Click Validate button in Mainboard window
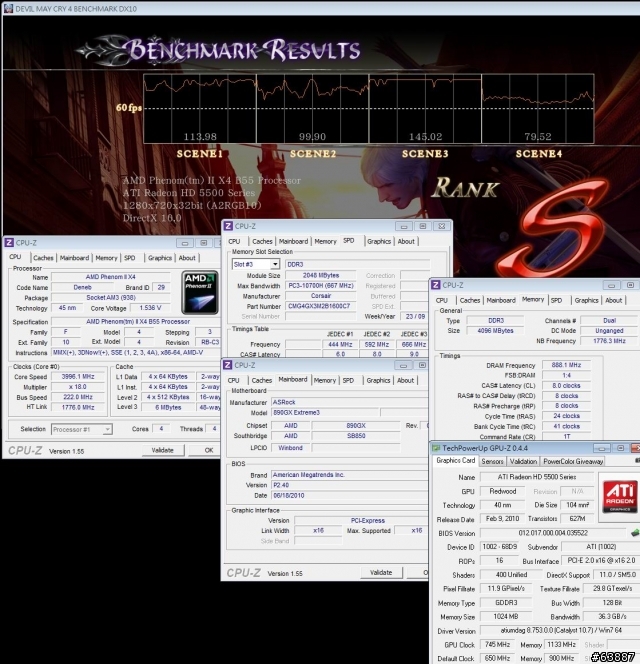Viewport: 640px width, 665px height. coord(381,573)
